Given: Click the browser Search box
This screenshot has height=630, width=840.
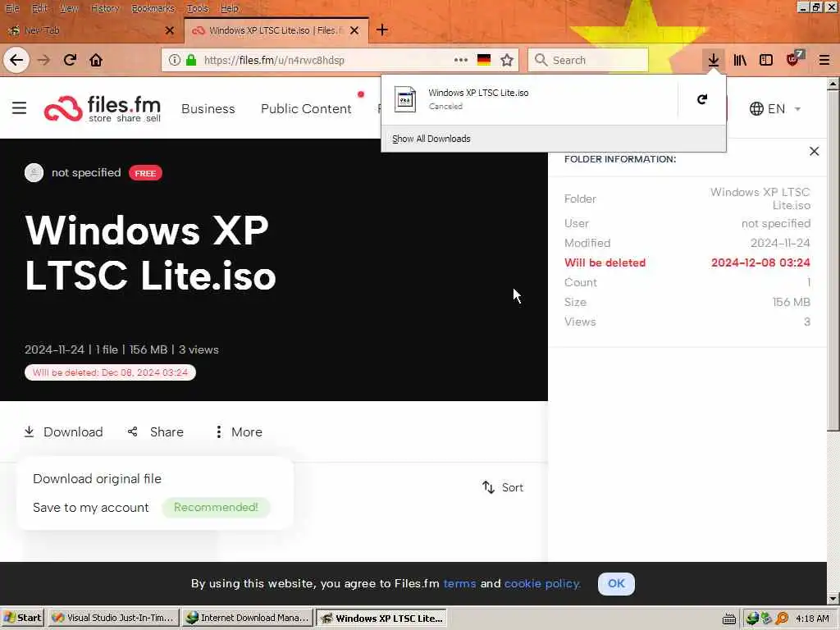Looking at the screenshot, I should click(588, 60).
